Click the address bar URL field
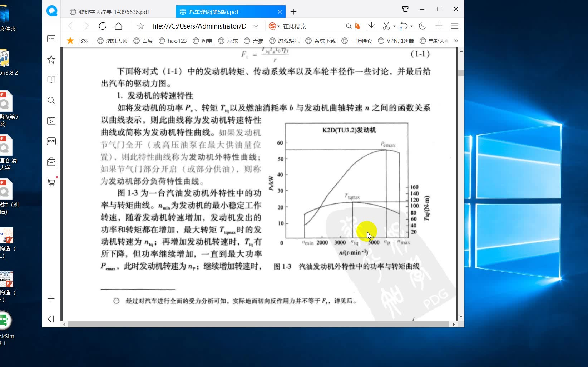This screenshot has width=588, height=367. pos(199,26)
